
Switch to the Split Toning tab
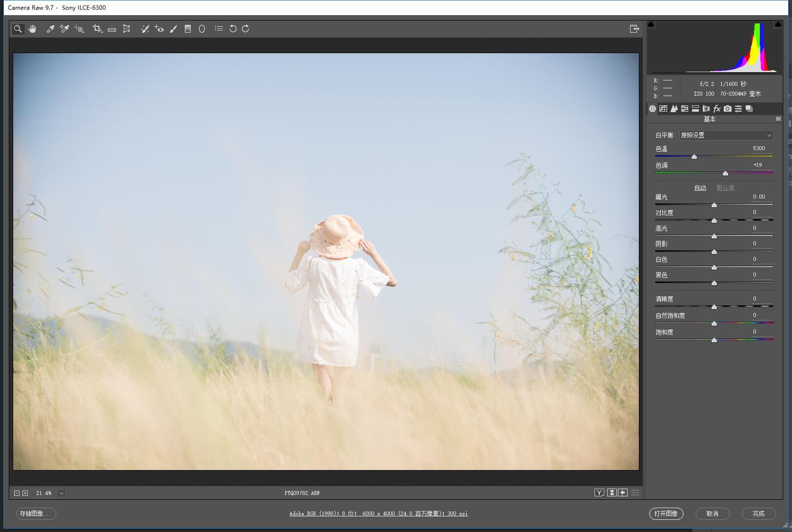pyautogui.click(x=695, y=108)
